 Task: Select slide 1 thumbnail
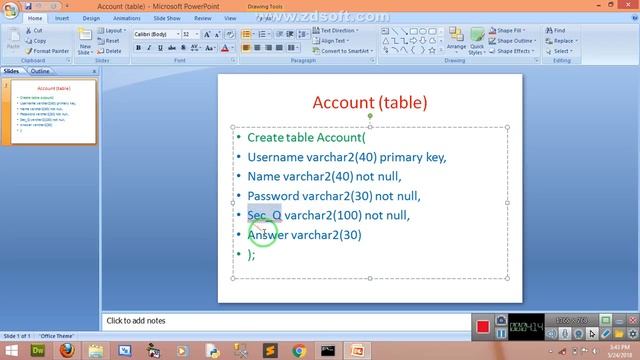[53, 111]
